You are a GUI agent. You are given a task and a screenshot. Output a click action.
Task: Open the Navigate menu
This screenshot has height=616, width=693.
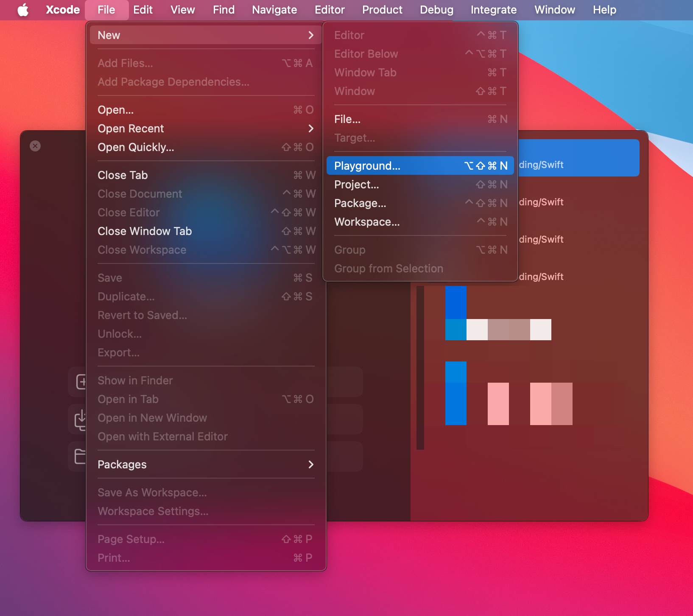pos(274,10)
